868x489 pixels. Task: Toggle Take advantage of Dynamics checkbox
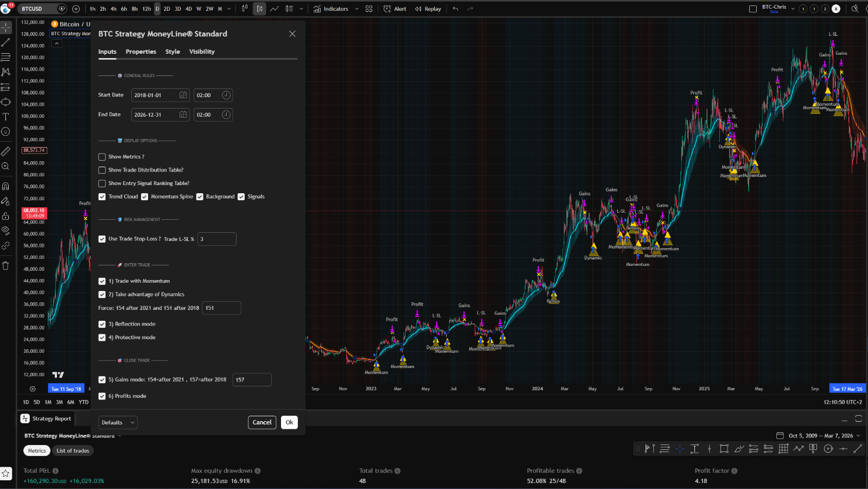click(x=102, y=294)
